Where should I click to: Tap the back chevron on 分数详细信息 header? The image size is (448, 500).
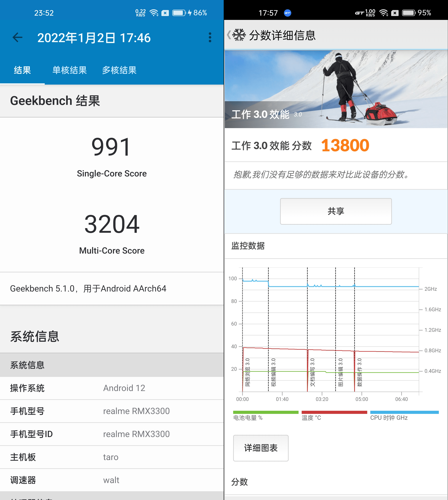229,35
